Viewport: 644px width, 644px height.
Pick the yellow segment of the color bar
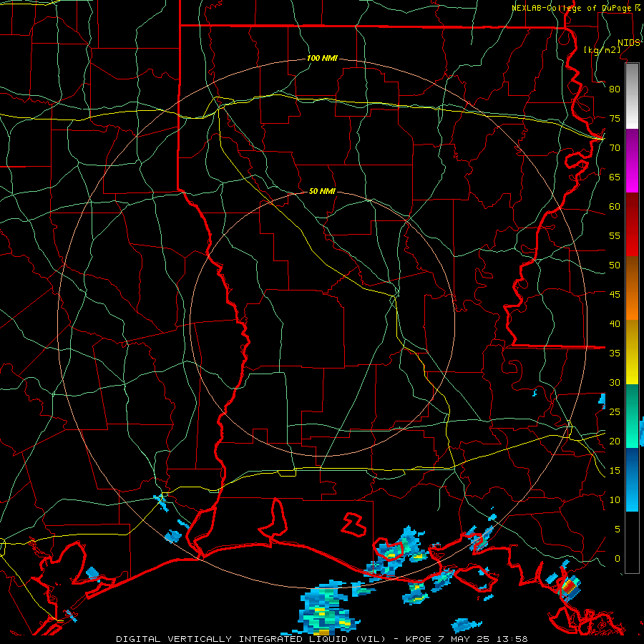click(x=632, y=352)
